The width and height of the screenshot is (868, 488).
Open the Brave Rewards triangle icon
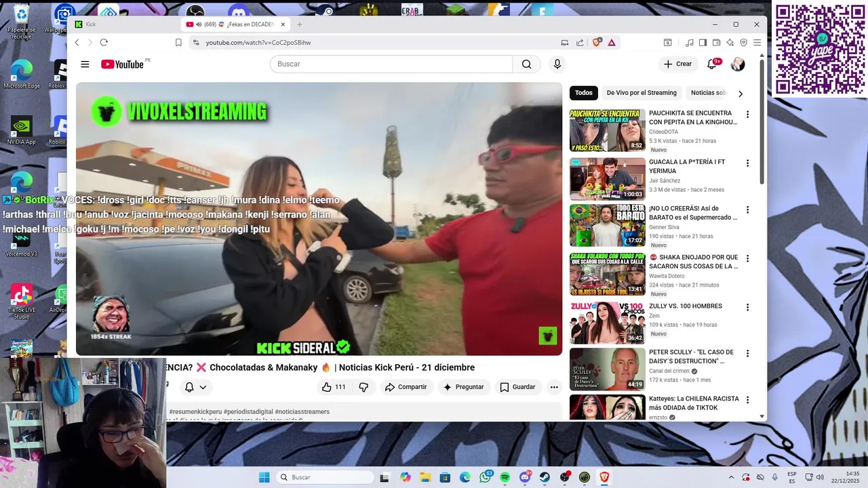pyautogui.click(x=611, y=42)
